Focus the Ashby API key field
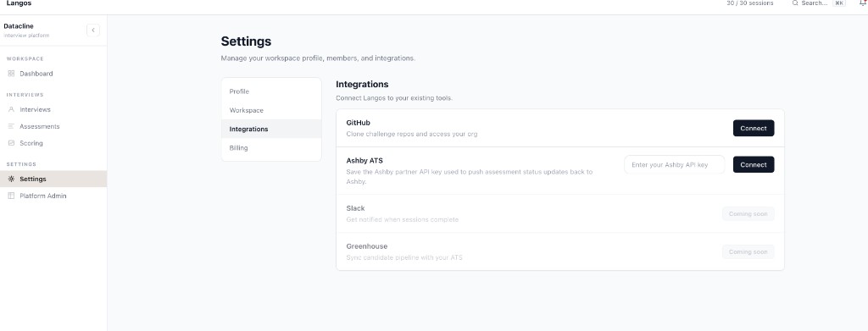This screenshot has width=868, height=331. coord(674,165)
